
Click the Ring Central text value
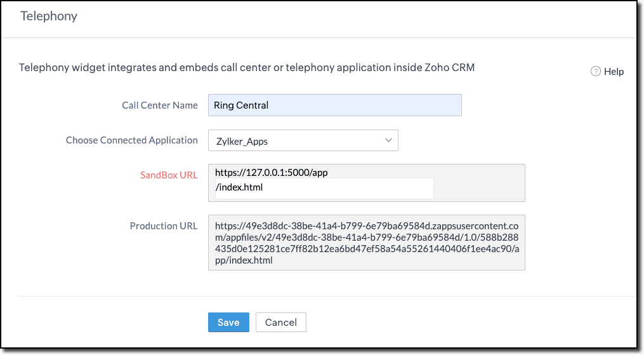[241, 105]
